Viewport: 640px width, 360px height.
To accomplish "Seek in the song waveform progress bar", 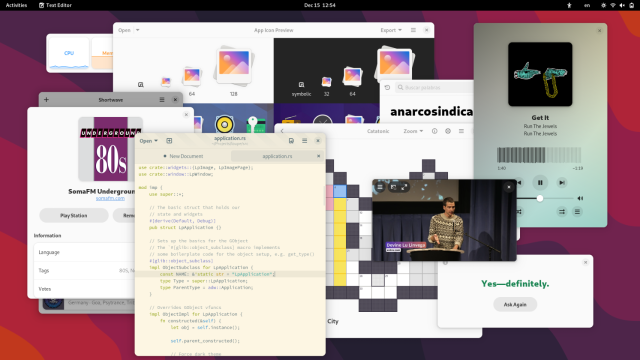I will 539,155.
